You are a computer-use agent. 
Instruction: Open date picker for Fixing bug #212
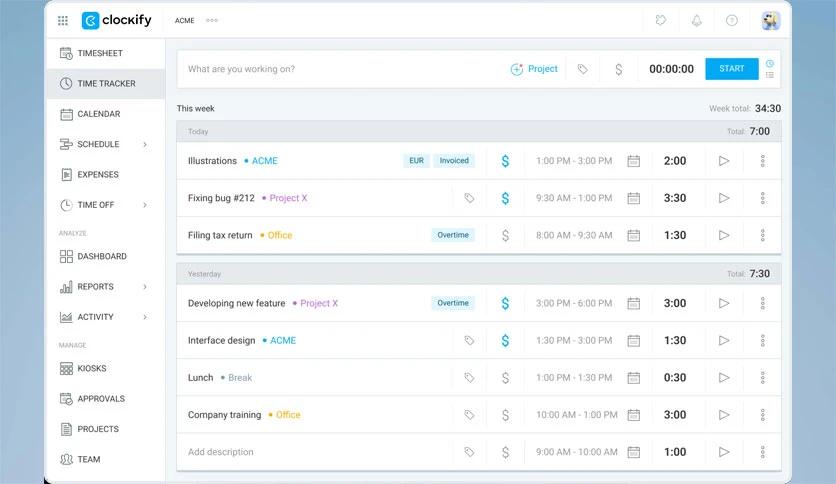[x=633, y=198]
